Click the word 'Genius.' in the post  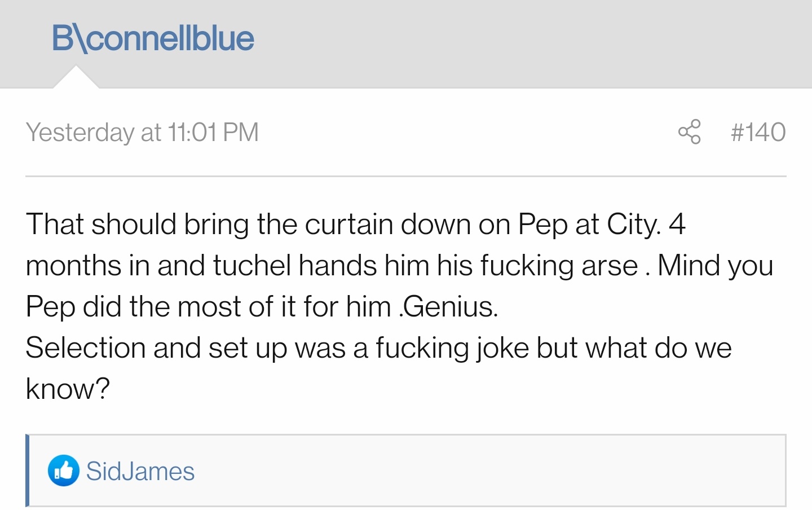click(x=451, y=307)
